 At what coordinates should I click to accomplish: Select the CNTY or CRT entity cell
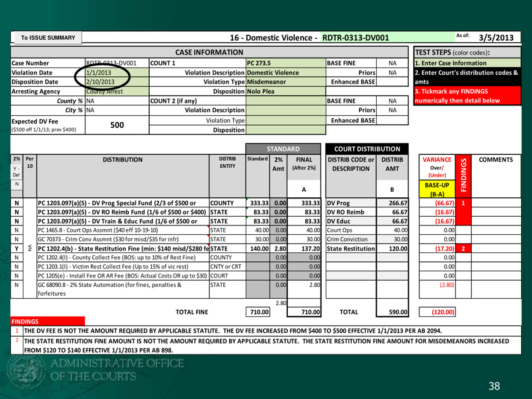coord(227,266)
